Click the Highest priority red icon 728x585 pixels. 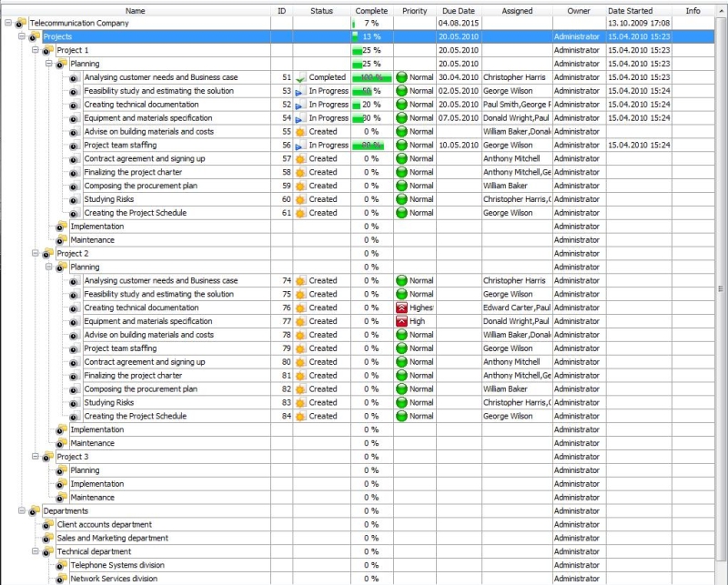(x=401, y=308)
